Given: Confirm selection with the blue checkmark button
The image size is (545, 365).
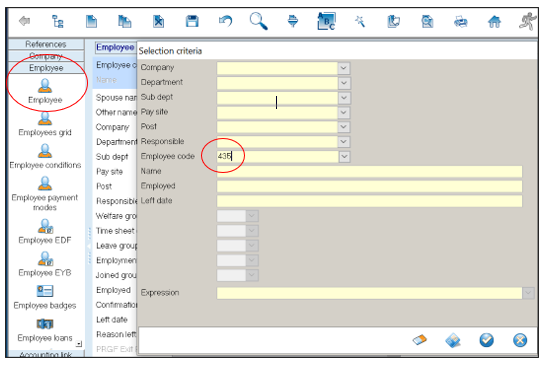Looking at the screenshot, I should coord(486,340).
